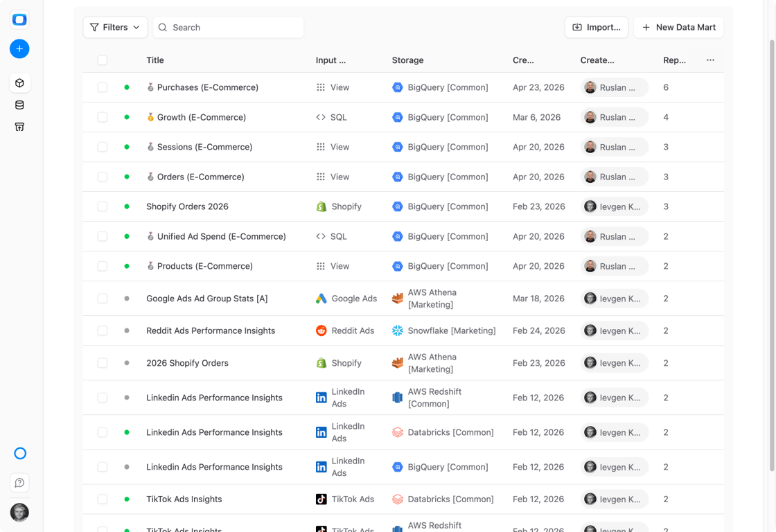The image size is (776, 532).
Task: Click Ievgen K creator chip in Shopify Orders 2026 row
Action: coord(614,207)
